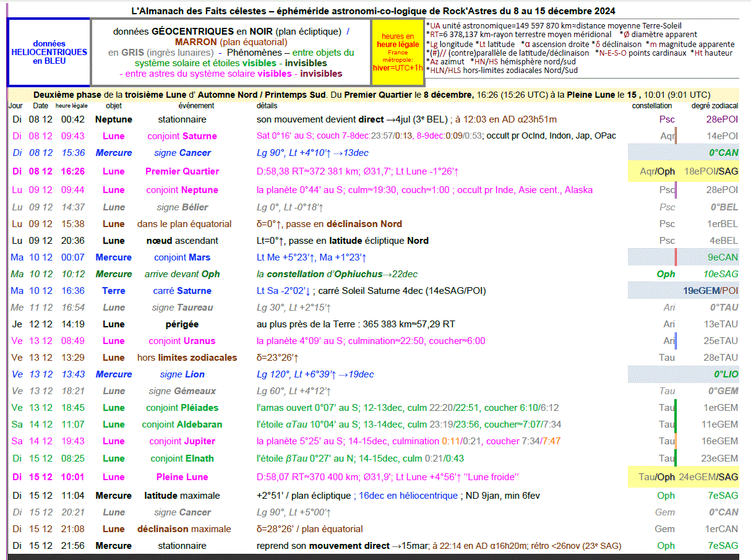Select 'Neptune' in the 00:42 row
Image resolution: width=751 pixels, height=560 pixels.
tap(114, 119)
